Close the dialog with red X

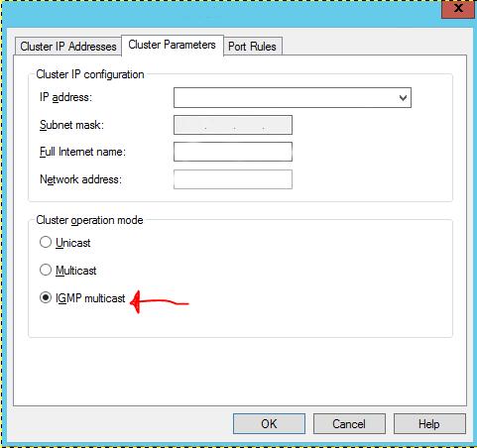tap(458, 9)
